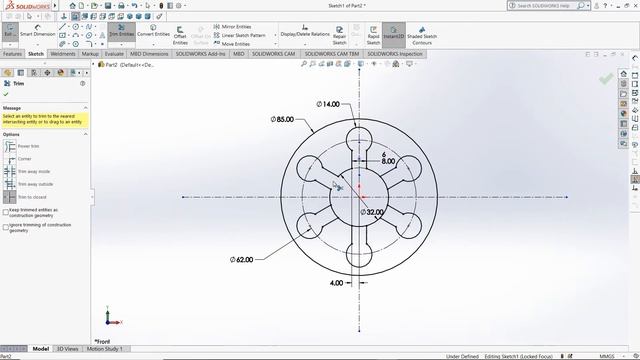Image resolution: width=640 pixels, height=360 pixels.
Task: Open the 3D Views bottom tab
Action: coord(67,349)
